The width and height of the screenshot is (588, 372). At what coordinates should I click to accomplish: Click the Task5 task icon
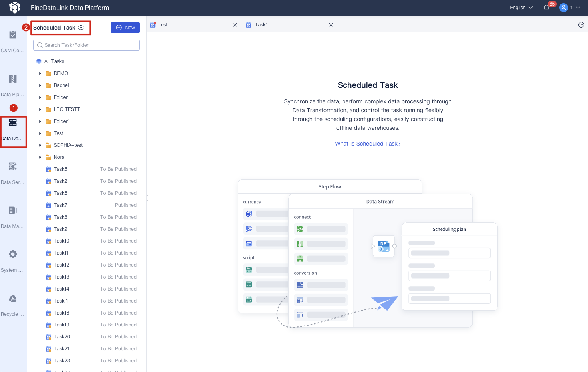pyautogui.click(x=48, y=169)
